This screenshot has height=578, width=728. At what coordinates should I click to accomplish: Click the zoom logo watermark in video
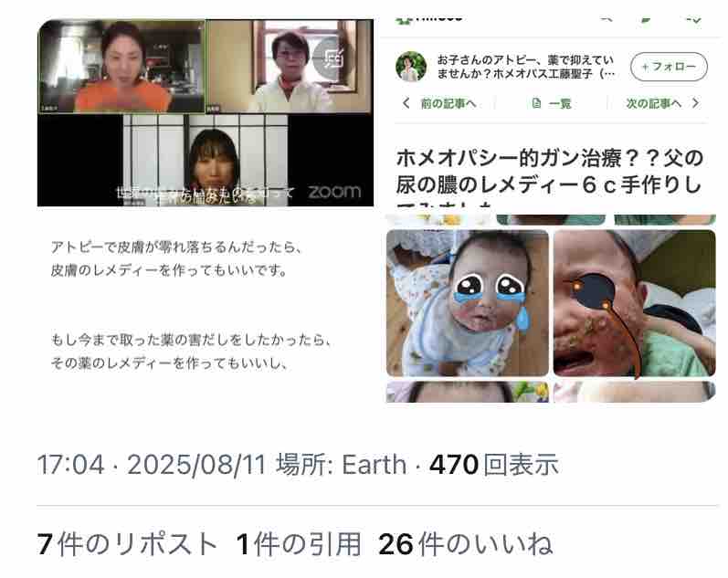[x=334, y=191]
